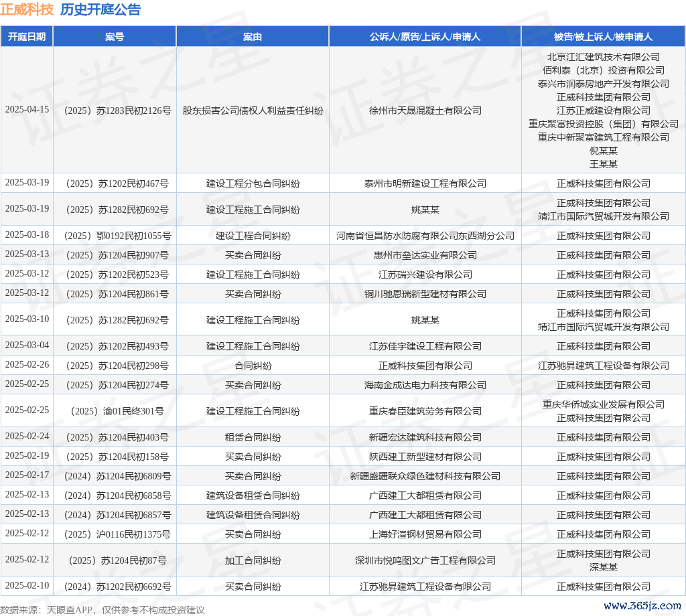Viewport: 686px width, 616px height.
Task: Select plaintiff 重庆春臣建筑劳务有限公司
Action: pyautogui.click(x=425, y=411)
